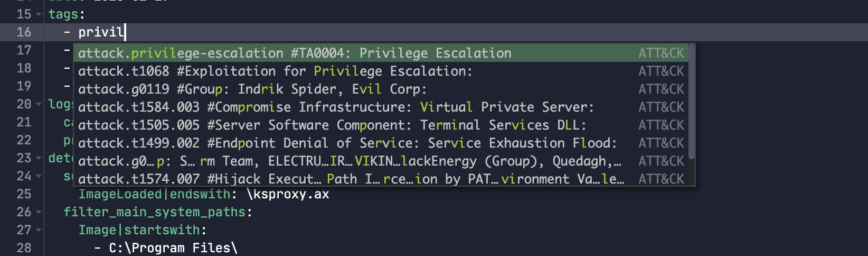Viewport: 868px width, 256px height.
Task: Collapse the fold arrow on line 24
Action: tap(39, 176)
